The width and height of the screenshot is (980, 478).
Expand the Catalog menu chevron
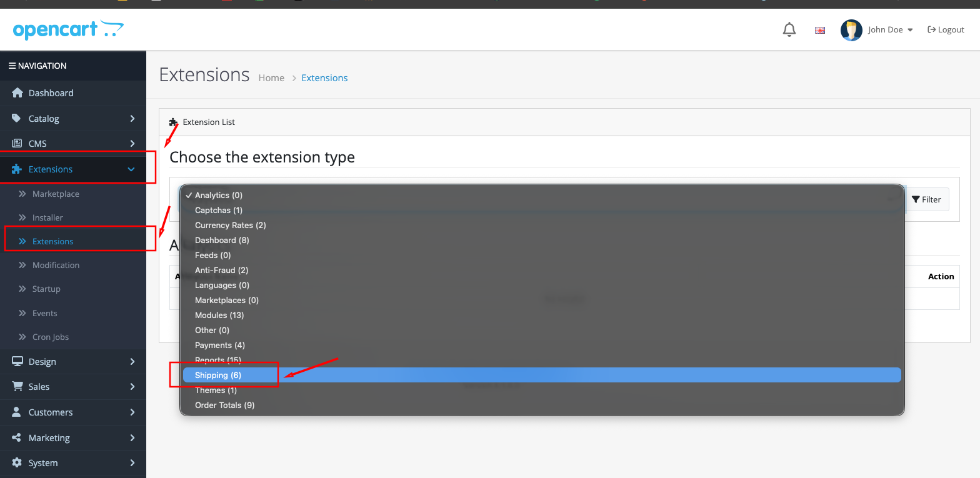coord(132,118)
